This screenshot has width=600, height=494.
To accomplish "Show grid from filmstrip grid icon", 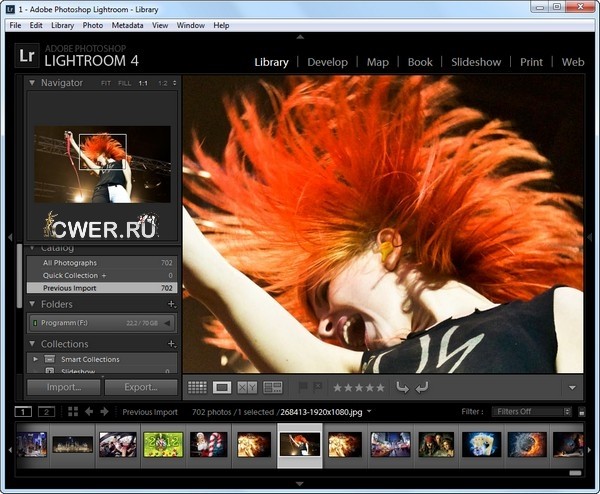I will tap(73, 412).
